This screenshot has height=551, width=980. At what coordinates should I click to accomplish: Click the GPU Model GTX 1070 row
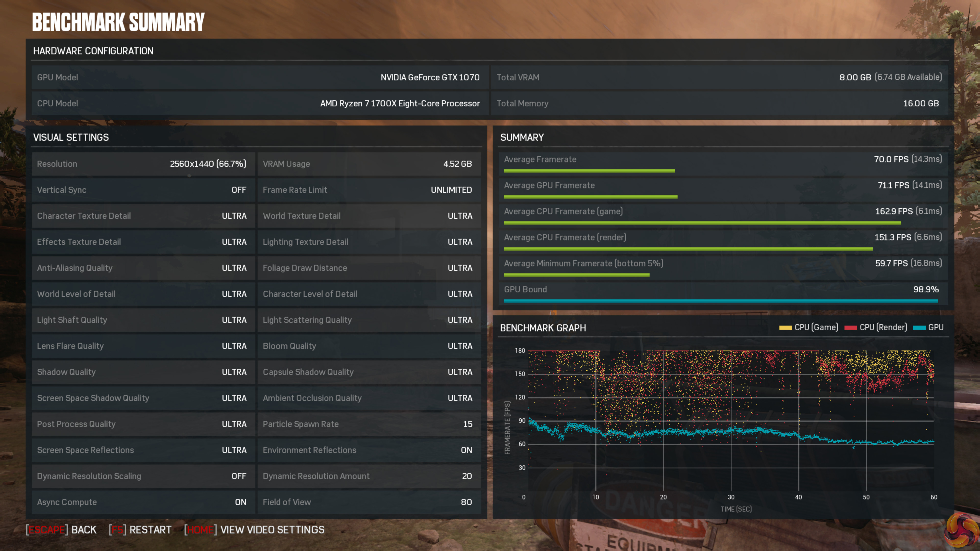pos(260,77)
